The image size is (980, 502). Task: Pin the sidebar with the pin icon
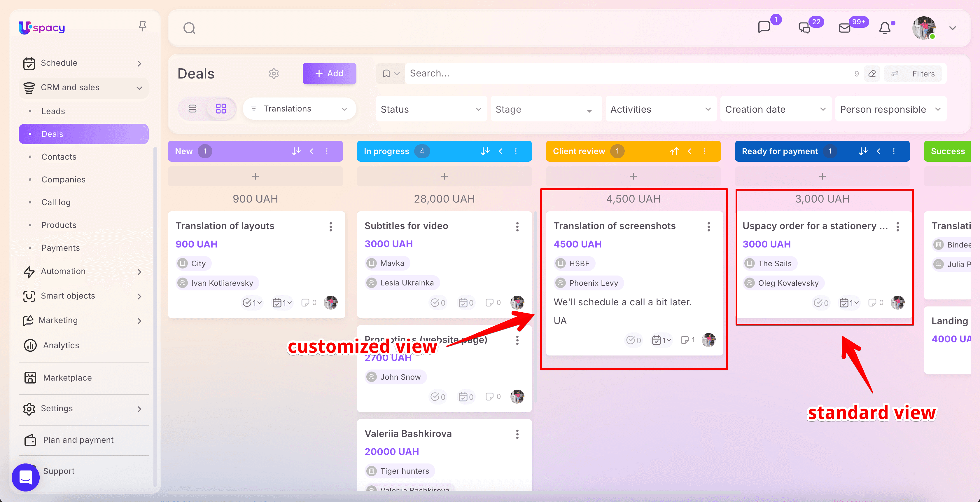click(x=142, y=26)
